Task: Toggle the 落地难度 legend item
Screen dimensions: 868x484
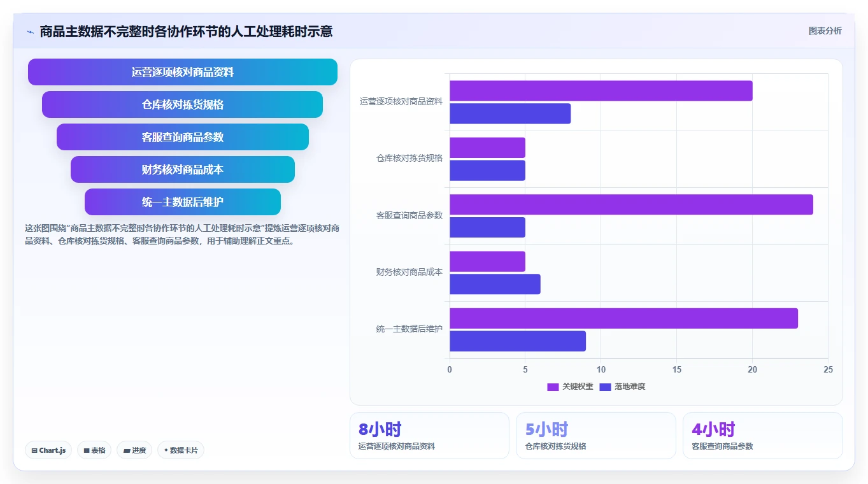Action: (622, 387)
